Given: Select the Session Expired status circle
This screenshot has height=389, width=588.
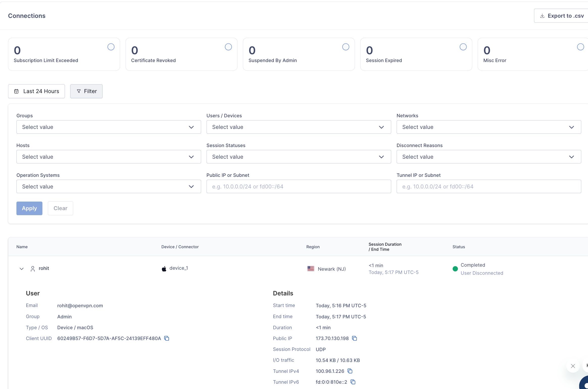Looking at the screenshot, I should pyautogui.click(x=463, y=47).
